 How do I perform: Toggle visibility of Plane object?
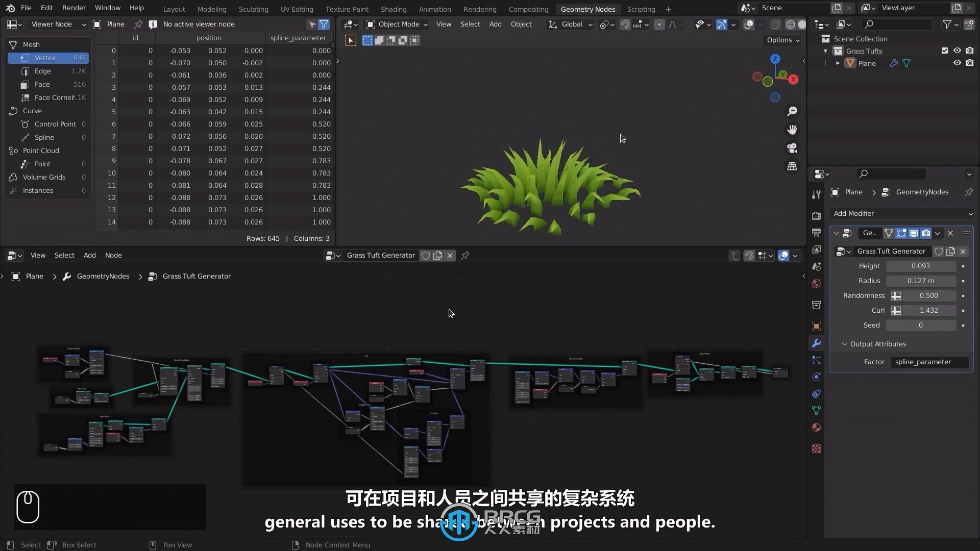(x=957, y=63)
